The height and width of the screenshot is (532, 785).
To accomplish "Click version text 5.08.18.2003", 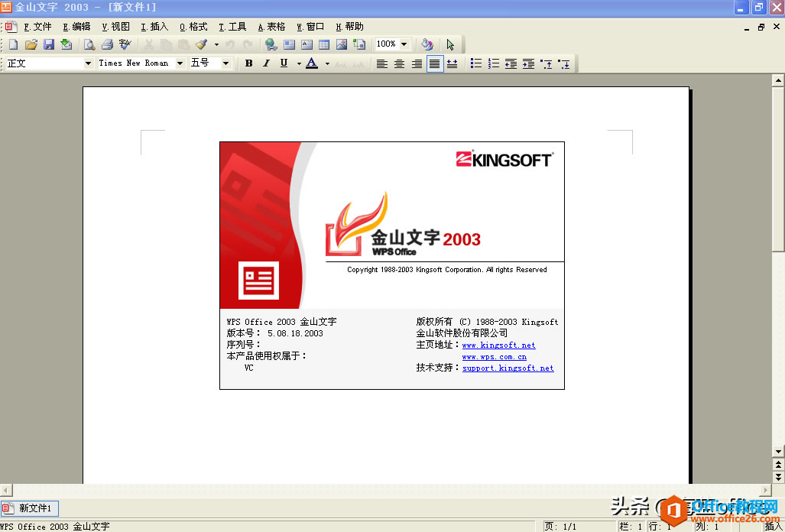I will [295, 333].
